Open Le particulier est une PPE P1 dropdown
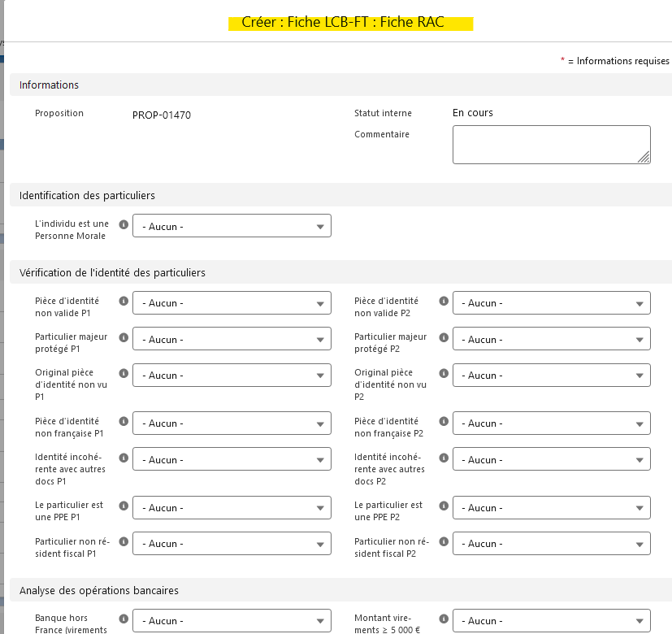 click(232, 507)
